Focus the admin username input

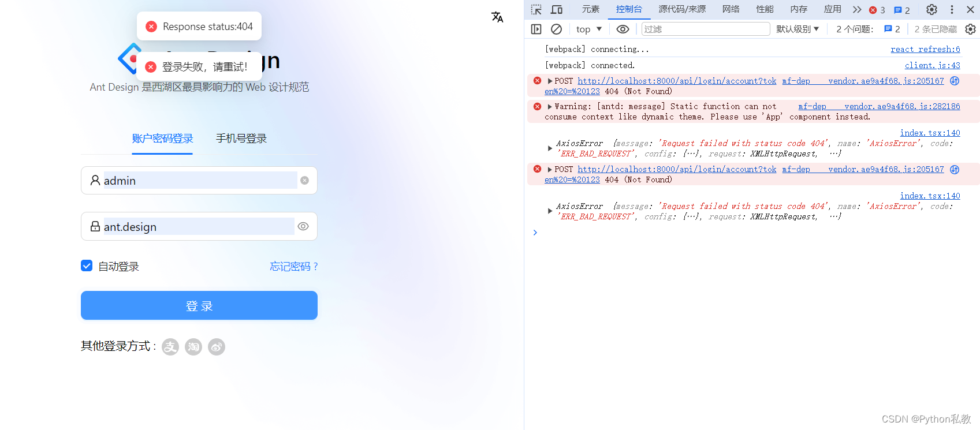(199, 181)
